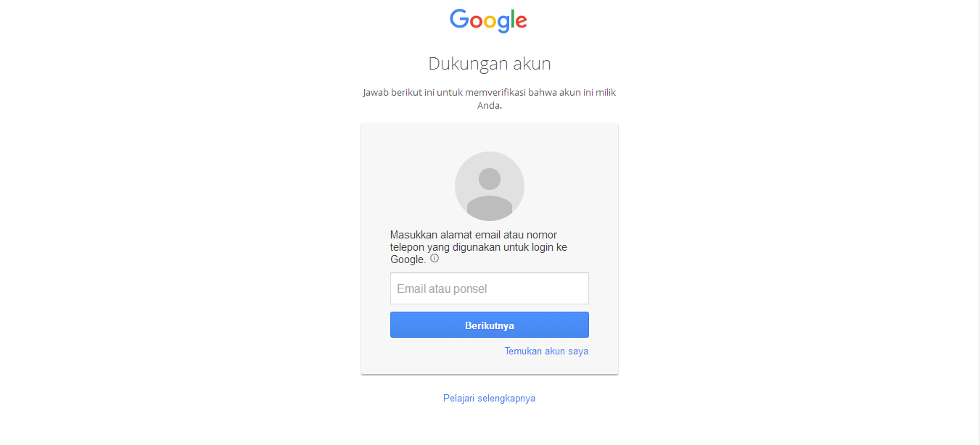Focus the "Email atau ponsel" input field
Image resolution: width=980 pixels, height=445 pixels.
pyautogui.click(x=490, y=288)
